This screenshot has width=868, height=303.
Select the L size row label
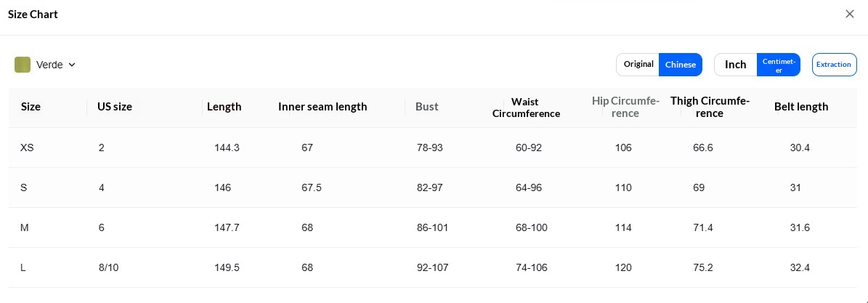(23, 267)
